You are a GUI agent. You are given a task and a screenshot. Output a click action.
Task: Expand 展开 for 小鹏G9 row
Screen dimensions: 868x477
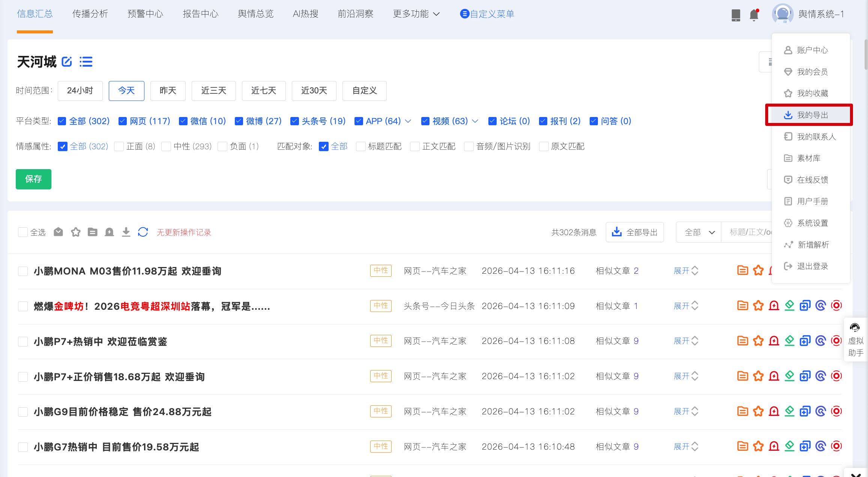pos(686,411)
